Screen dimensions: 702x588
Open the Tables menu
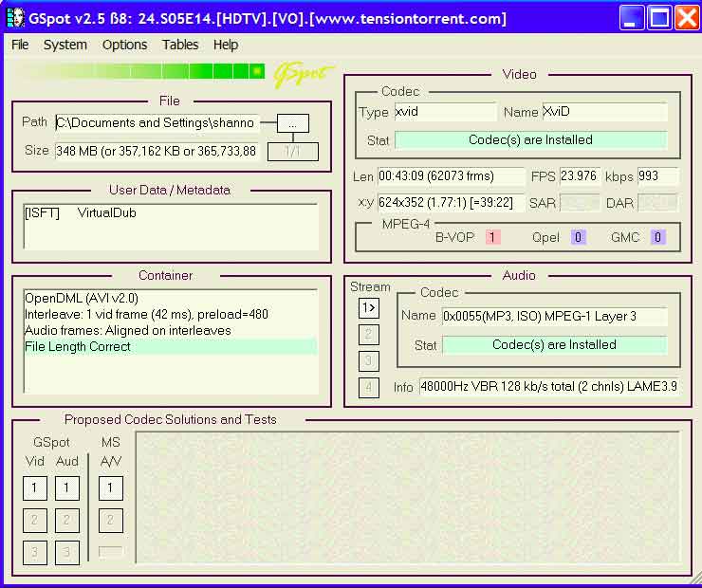180,45
